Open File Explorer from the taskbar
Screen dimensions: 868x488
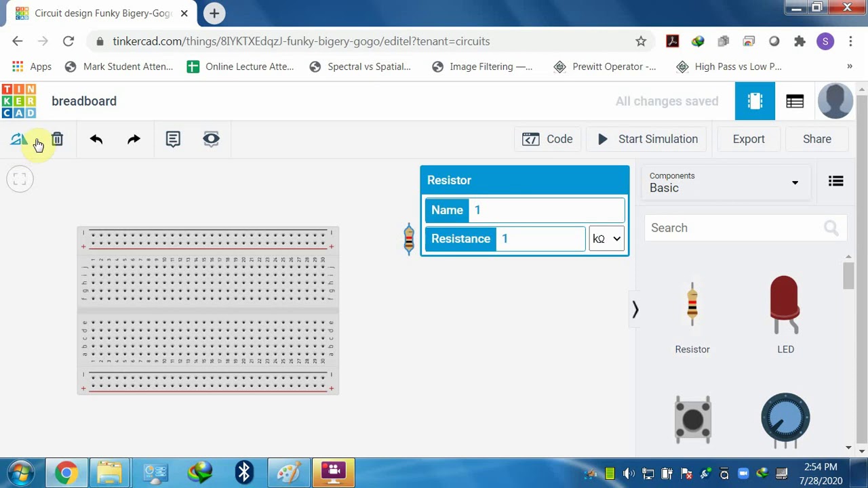click(110, 472)
